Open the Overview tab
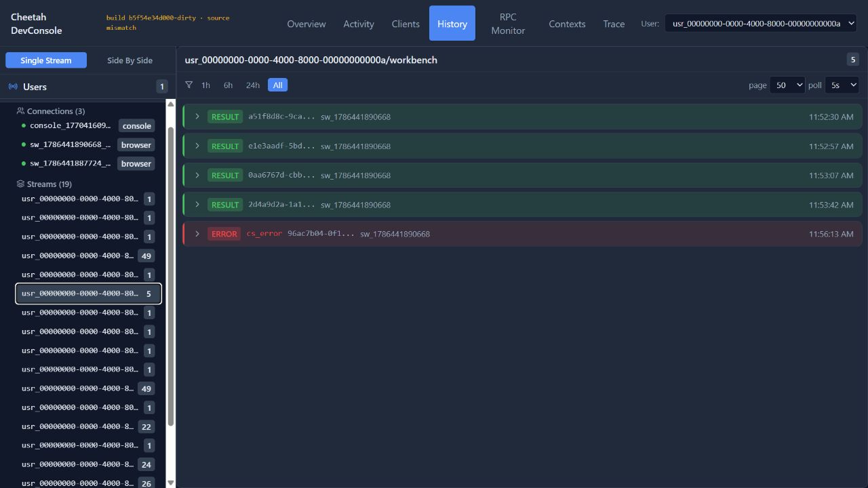 307,24
